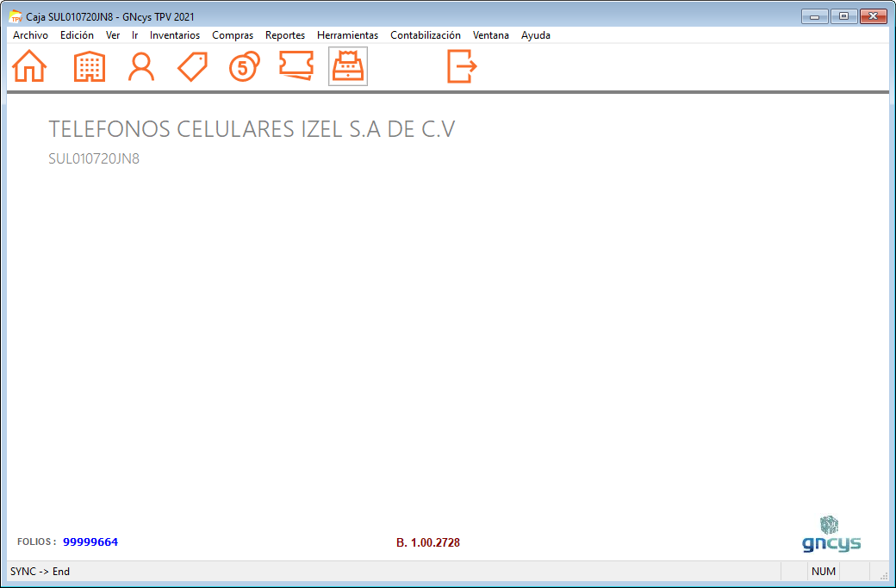This screenshot has width=896, height=588.
Task: Close the GNcys TPV window
Action: click(873, 16)
